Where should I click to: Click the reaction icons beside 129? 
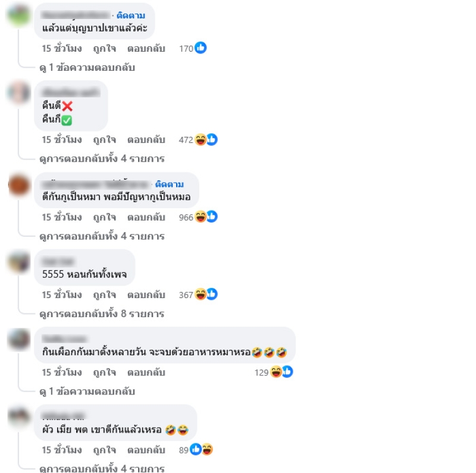pyautogui.click(x=281, y=372)
